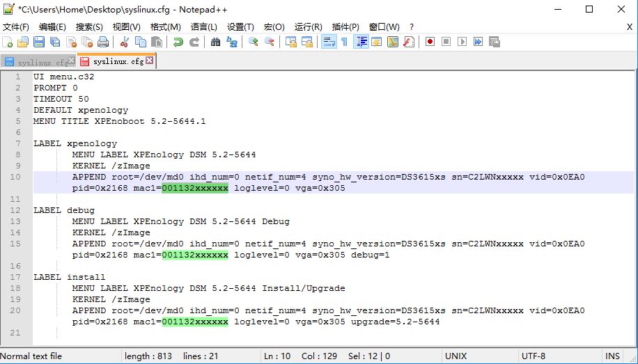
Task: Paste the clipboard with the Paste toolbar icon
Action: tap(157, 42)
